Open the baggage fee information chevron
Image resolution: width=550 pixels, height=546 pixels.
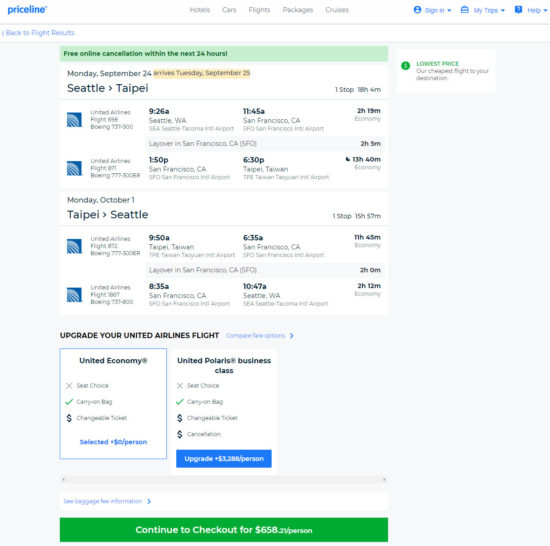tap(149, 501)
